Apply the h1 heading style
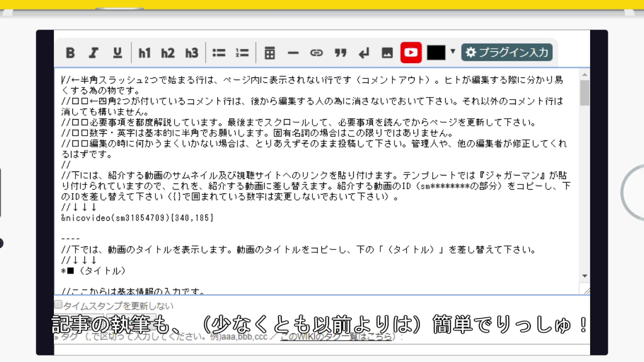This screenshot has width=644, height=362. click(145, 52)
